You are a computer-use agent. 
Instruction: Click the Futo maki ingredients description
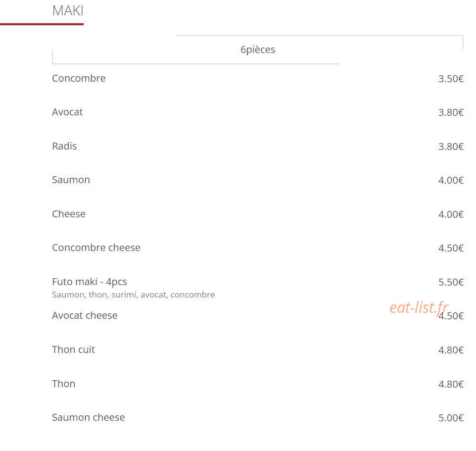(133, 295)
